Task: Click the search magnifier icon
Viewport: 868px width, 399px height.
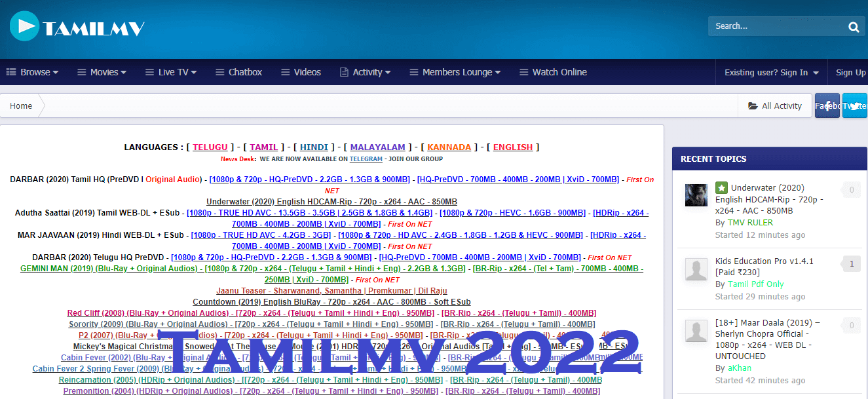Action: click(854, 27)
